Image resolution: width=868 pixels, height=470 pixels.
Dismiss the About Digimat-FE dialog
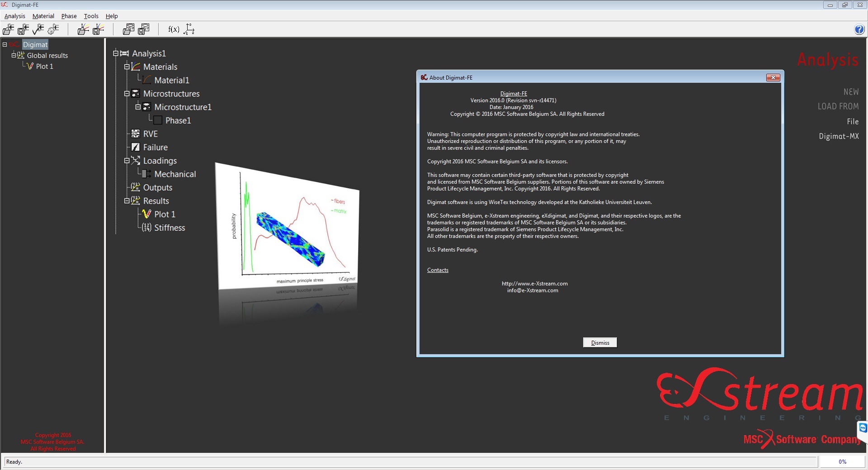click(600, 343)
